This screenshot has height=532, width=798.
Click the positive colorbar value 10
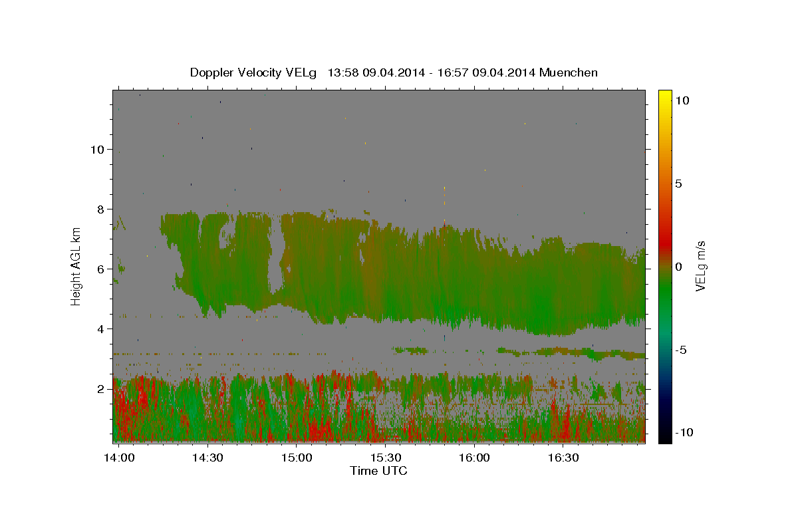point(682,100)
